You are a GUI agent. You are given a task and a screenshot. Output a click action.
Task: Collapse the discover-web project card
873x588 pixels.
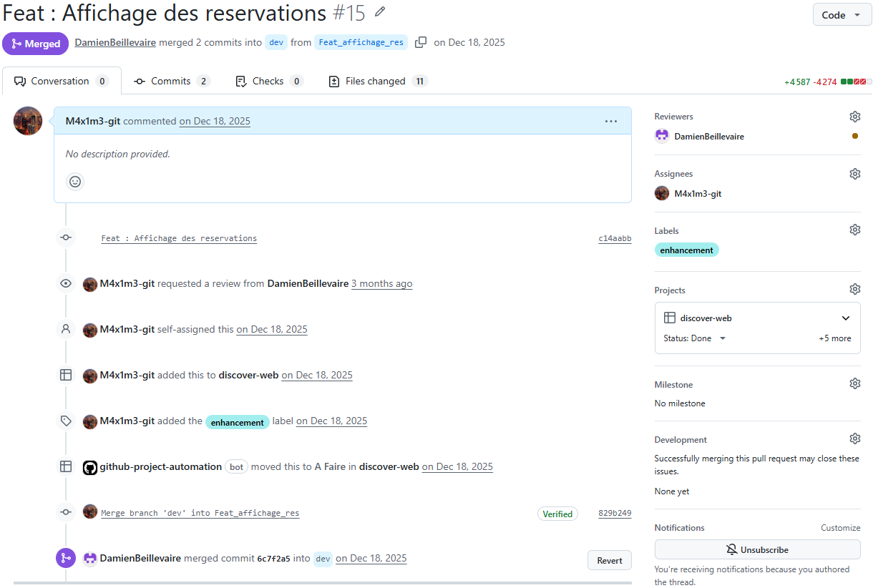845,318
